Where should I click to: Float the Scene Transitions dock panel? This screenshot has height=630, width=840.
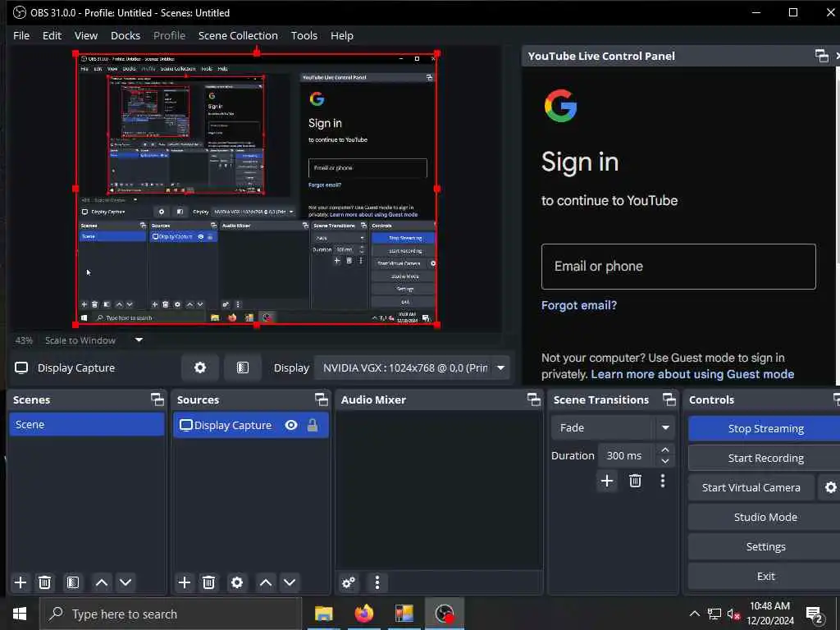pos(669,399)
